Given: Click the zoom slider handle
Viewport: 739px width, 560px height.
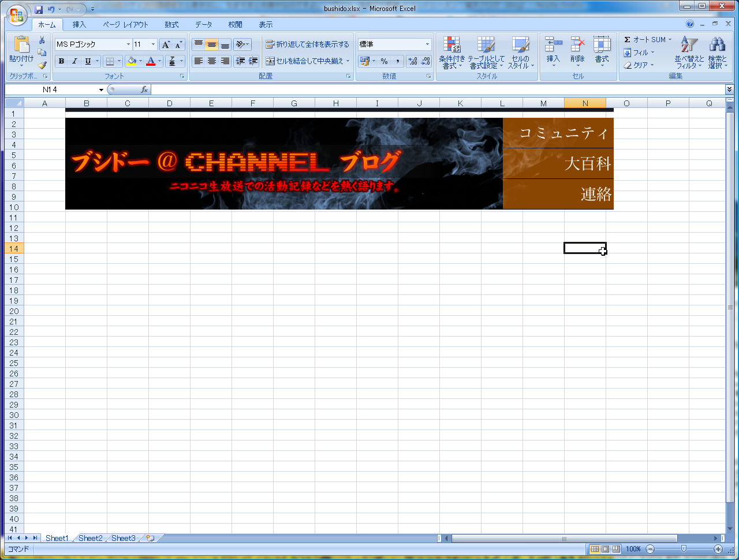Looking at the screenshot, I should pyautogui.click(x=684, y=549).
